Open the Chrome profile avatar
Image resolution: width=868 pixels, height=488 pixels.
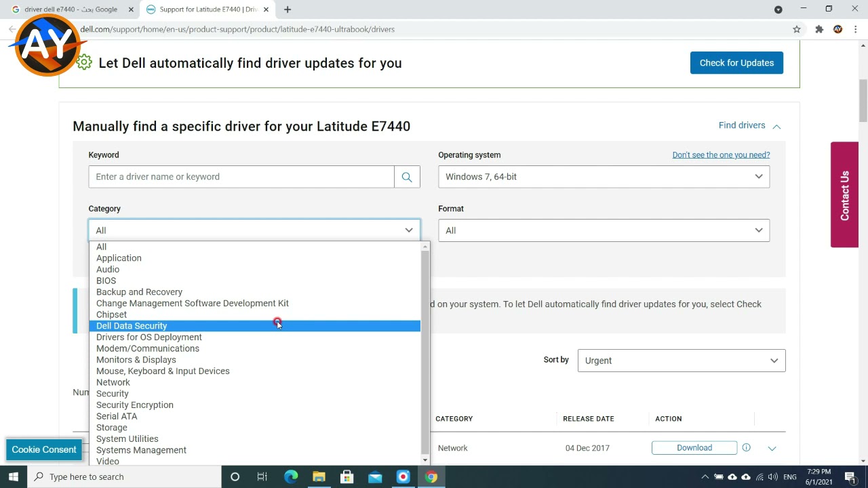(x=838, y=29)
